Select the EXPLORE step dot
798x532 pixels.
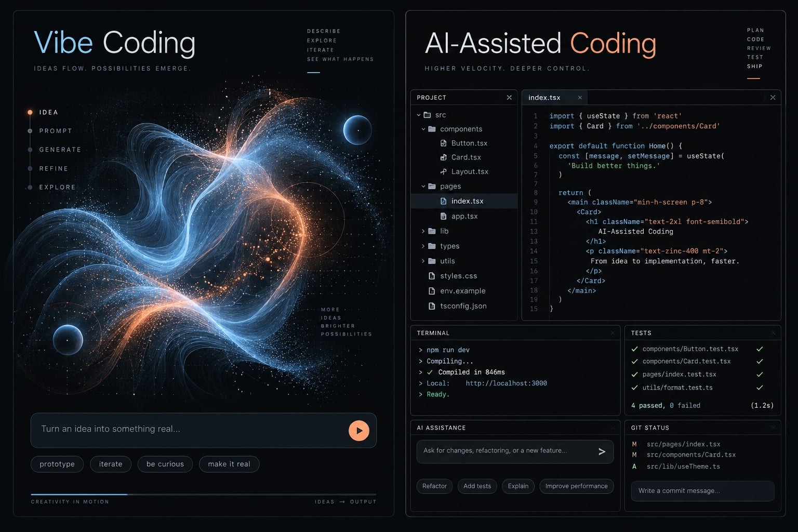[30, 187]
